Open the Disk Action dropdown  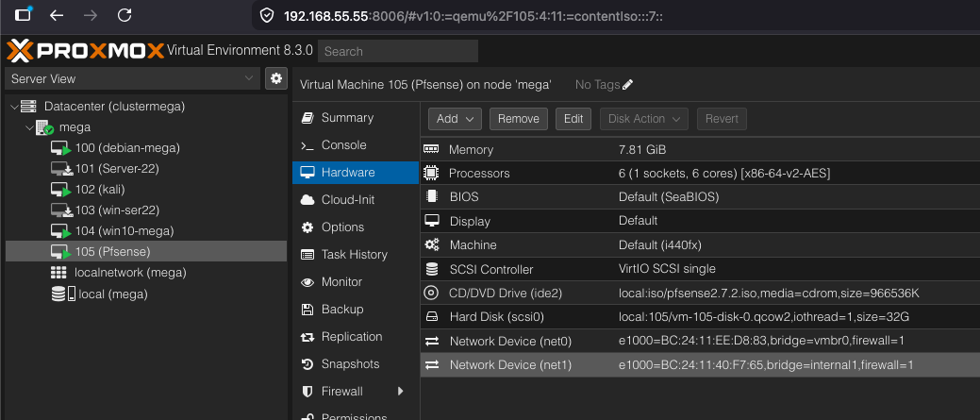tap(644, 119)
